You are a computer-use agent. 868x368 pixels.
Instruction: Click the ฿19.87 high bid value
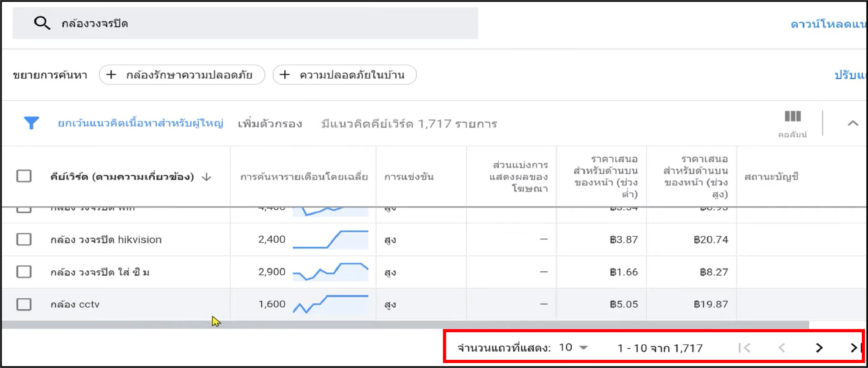point(711,304)
